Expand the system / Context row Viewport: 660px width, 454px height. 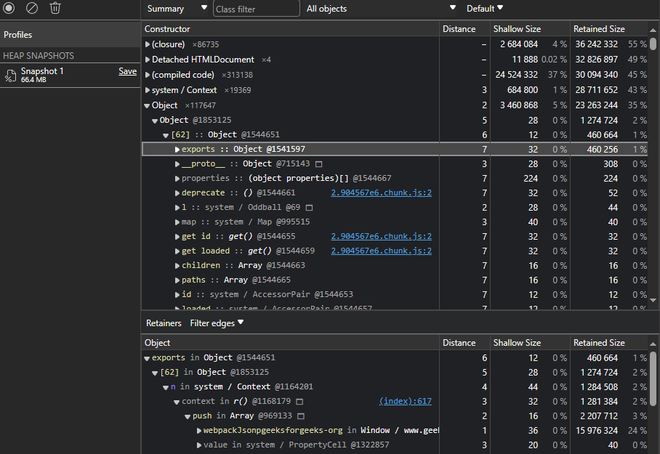pyautogui.click(x=147, y=90)
